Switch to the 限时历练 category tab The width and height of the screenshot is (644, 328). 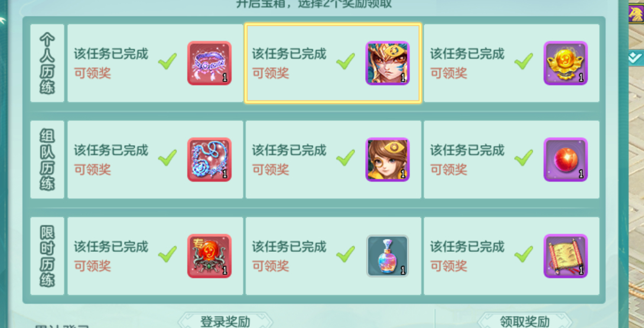[47, 256]
